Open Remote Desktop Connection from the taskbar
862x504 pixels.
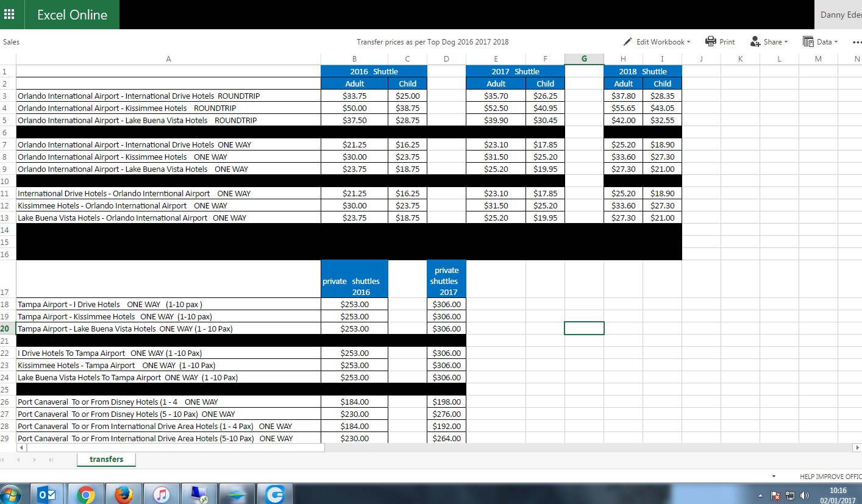pyautogui.click(x=199, y=494)
